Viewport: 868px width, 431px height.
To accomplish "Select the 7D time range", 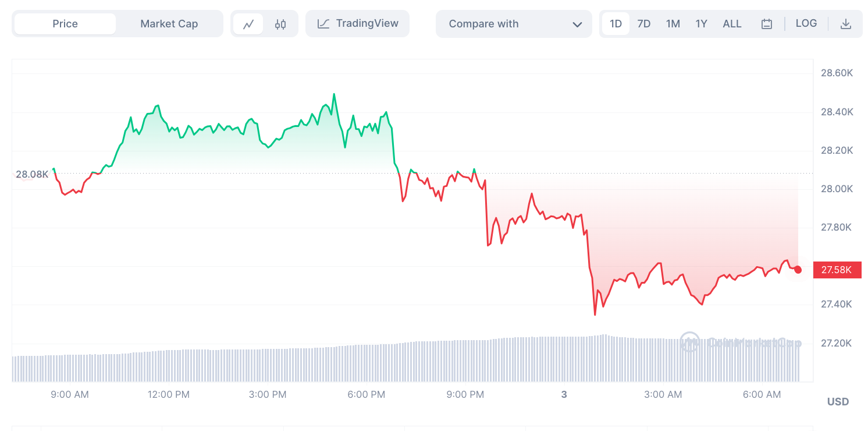I will (643, 24).
